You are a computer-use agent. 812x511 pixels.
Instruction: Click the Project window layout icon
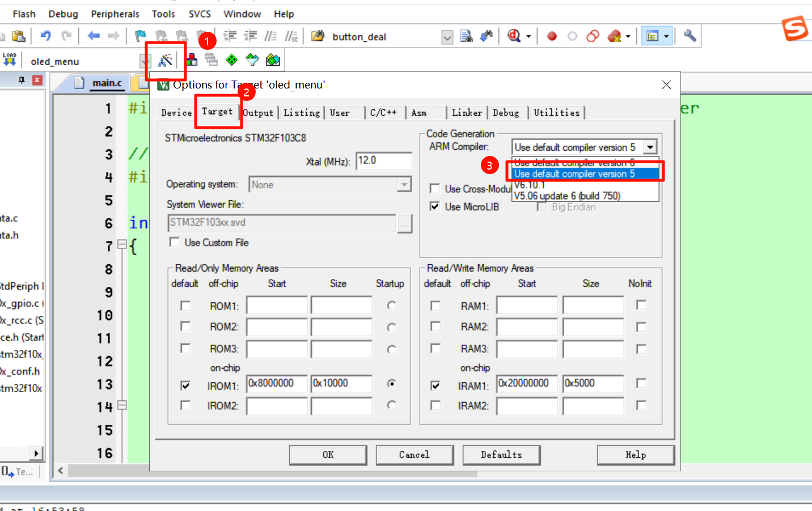[653, 36]
